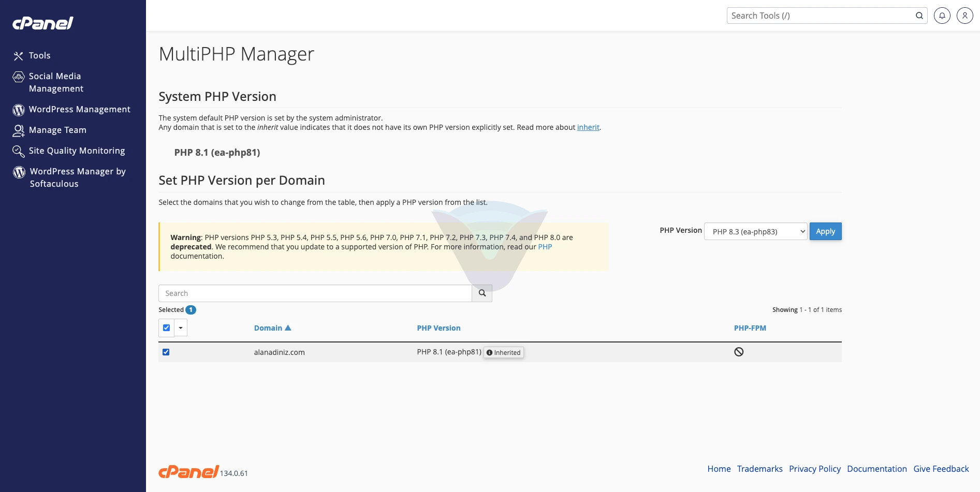This screenshot has width=980, height=492.
Task: Click the domain search magnifier button
Action: 482,293
